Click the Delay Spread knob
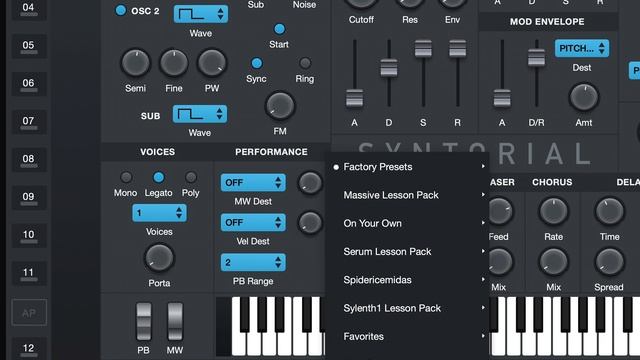640x360 pixels. 609,262
